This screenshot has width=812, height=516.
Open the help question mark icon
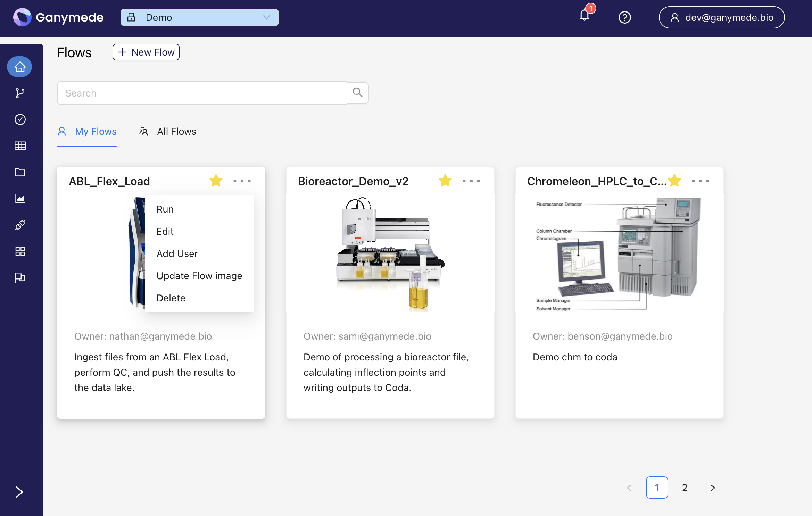tap(624, 17)
